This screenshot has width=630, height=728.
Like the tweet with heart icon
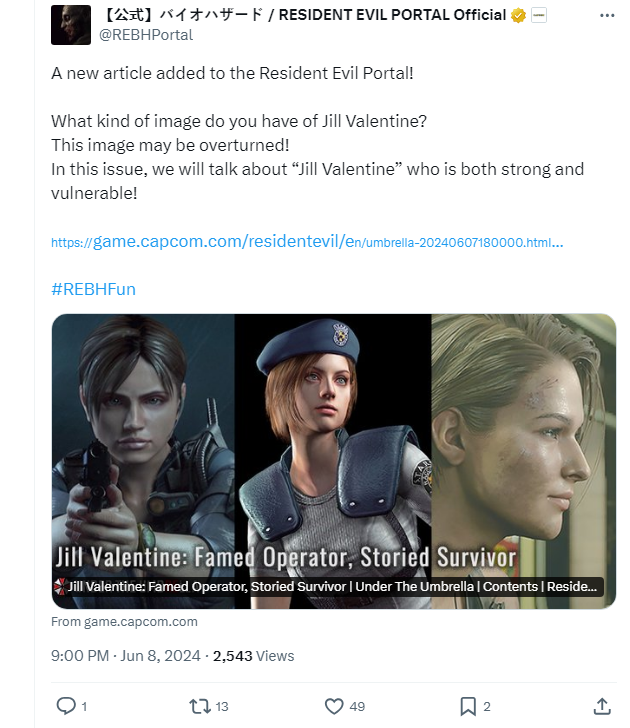tap(335, 706)
